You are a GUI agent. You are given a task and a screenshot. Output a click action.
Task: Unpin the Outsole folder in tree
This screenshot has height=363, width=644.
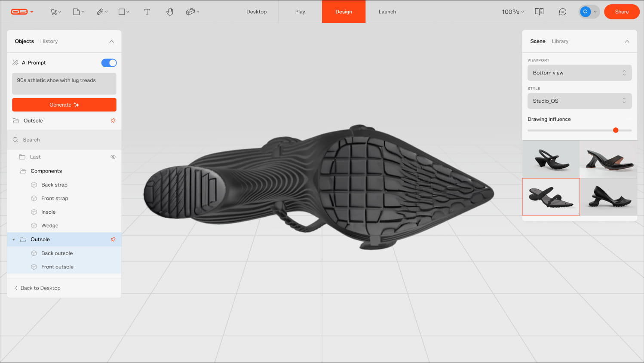click(113, 240)
